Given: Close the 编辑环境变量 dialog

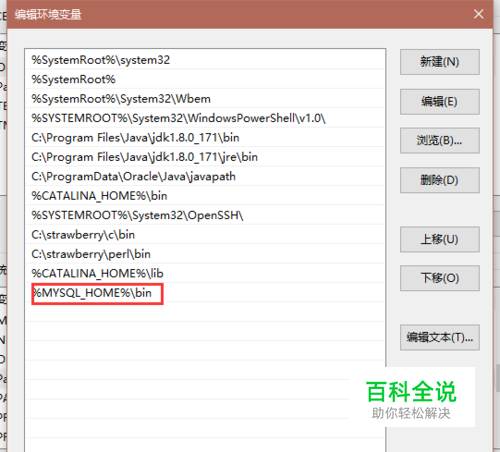Looking at the screenshot, I should pyautogui.click(x=479, y=14).
